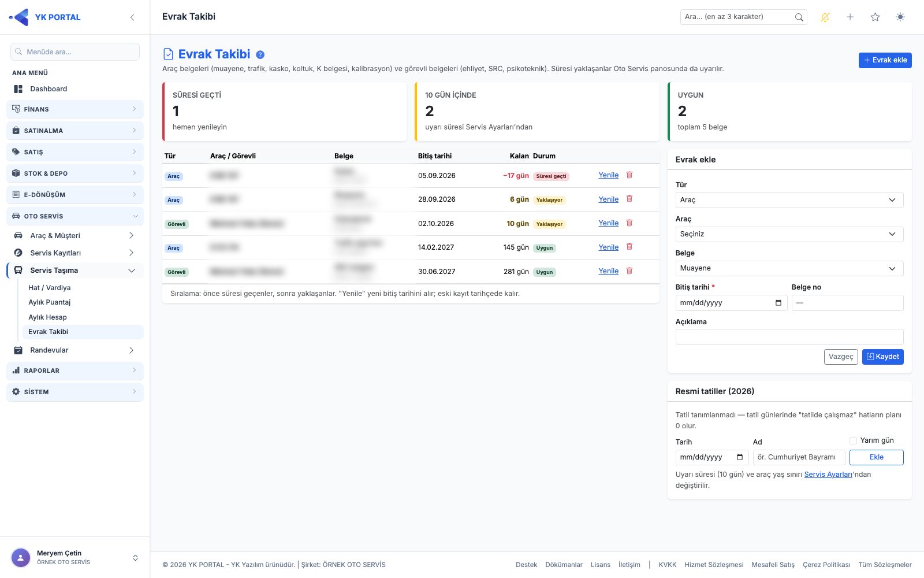
Task: Open the KVKK footer link
Action: click(667, 565)
